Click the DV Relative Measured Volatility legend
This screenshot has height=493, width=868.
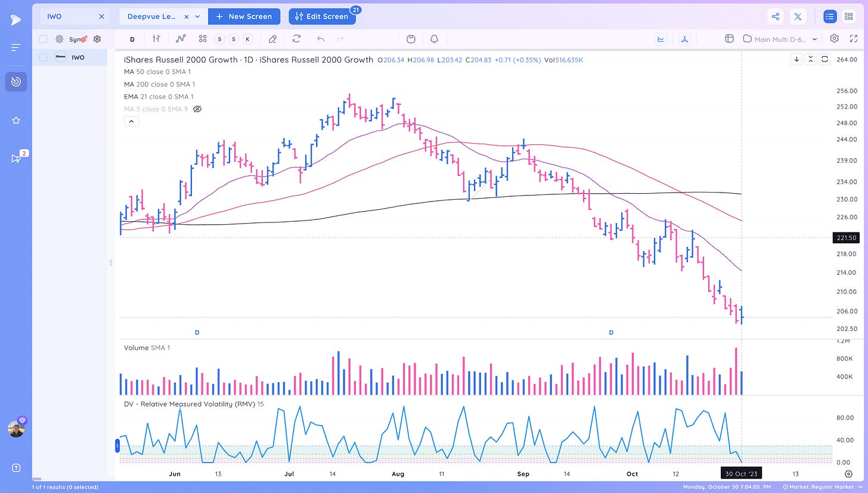tap(194, 404)
